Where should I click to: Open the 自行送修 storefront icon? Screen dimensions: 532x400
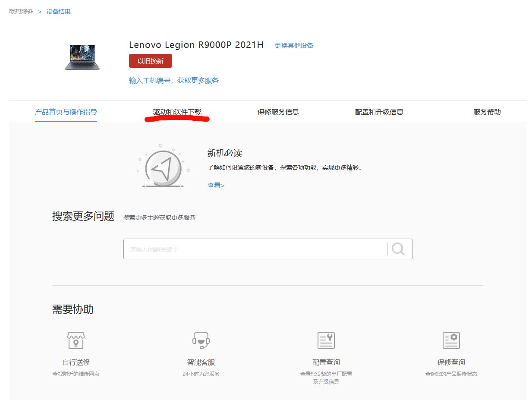pos(76,340)
